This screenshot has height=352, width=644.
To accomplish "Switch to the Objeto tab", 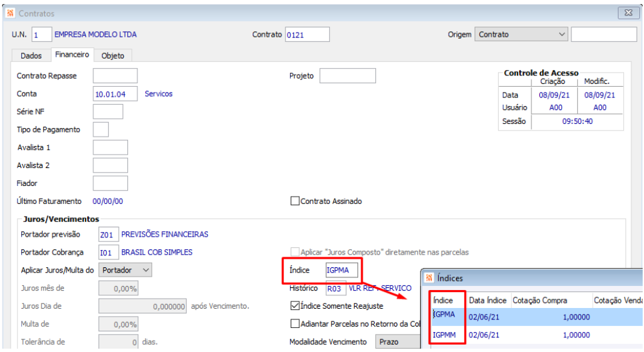I will coord(113,55).
